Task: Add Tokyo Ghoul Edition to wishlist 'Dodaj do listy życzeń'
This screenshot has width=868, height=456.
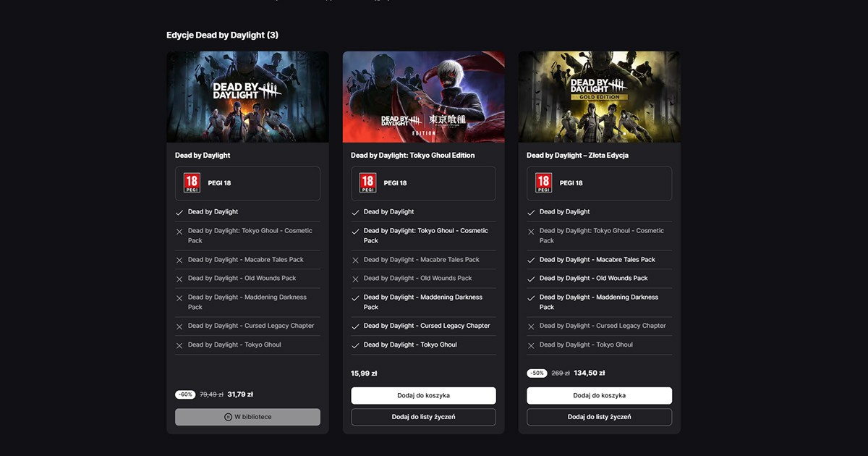Action: tap(424, 417)
